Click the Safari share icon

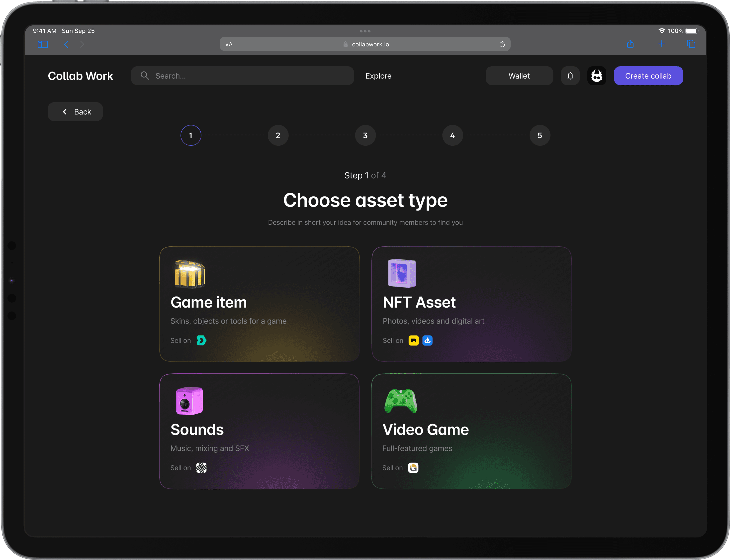tap(630, 44)
